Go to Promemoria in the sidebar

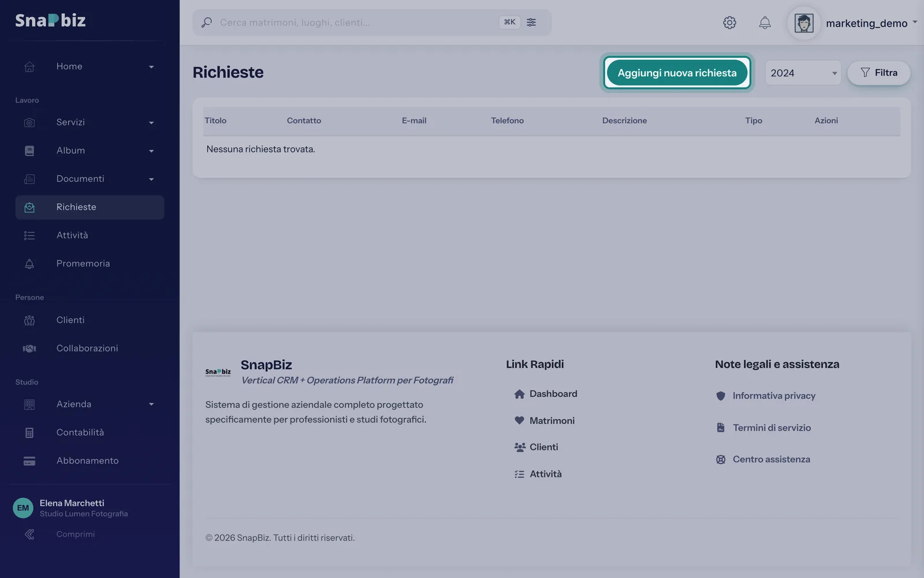click(x=90, y=264)
